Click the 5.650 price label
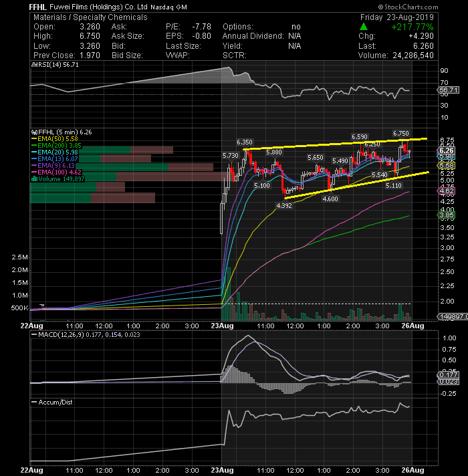 tap(316, 158)
